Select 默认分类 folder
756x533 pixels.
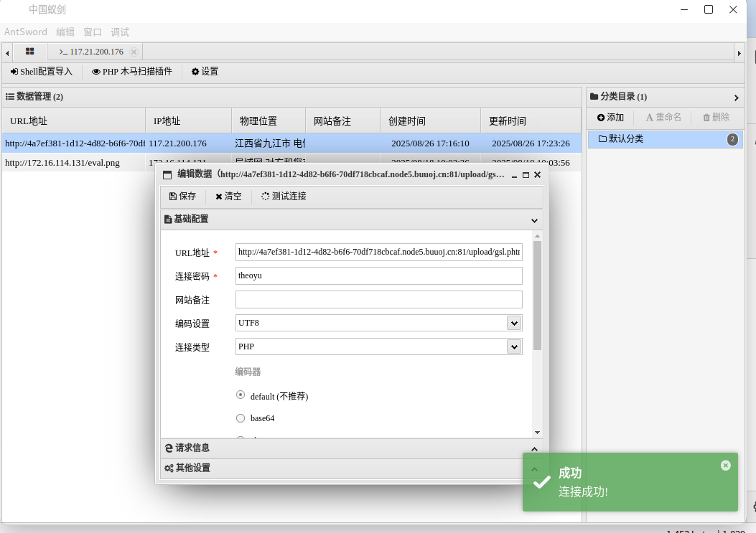point(665,138)
